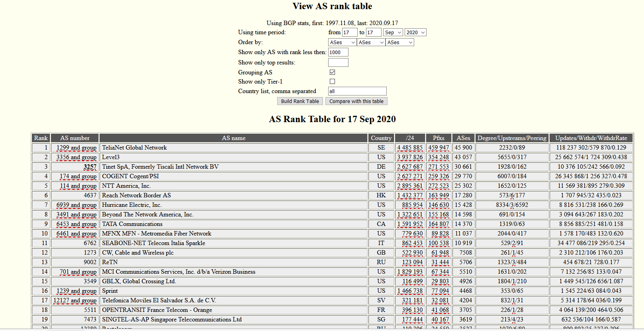Click the rank less than 1000 field
Screen dimensions: 644x331
pos(338,52)
